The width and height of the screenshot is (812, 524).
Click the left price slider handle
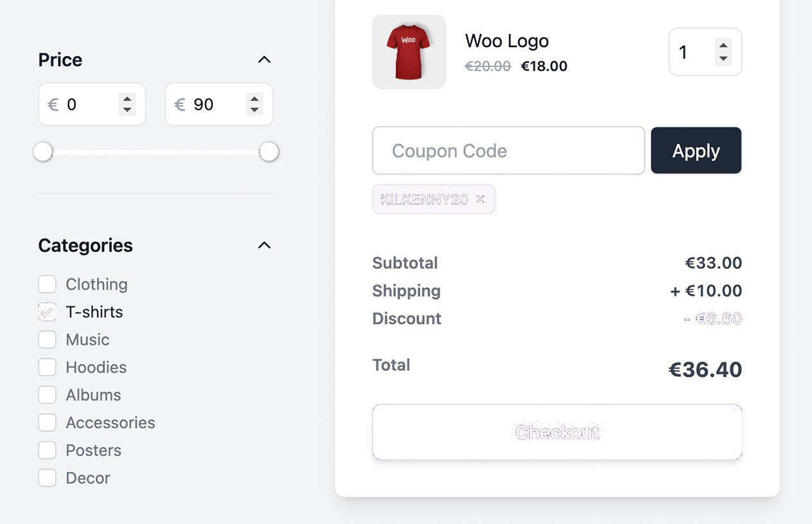point(43,152)
